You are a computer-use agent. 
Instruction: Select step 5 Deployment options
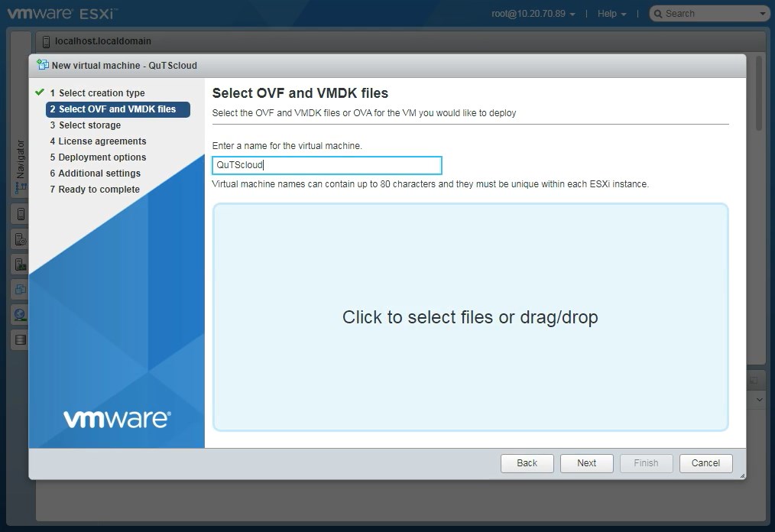coord(98,157)
